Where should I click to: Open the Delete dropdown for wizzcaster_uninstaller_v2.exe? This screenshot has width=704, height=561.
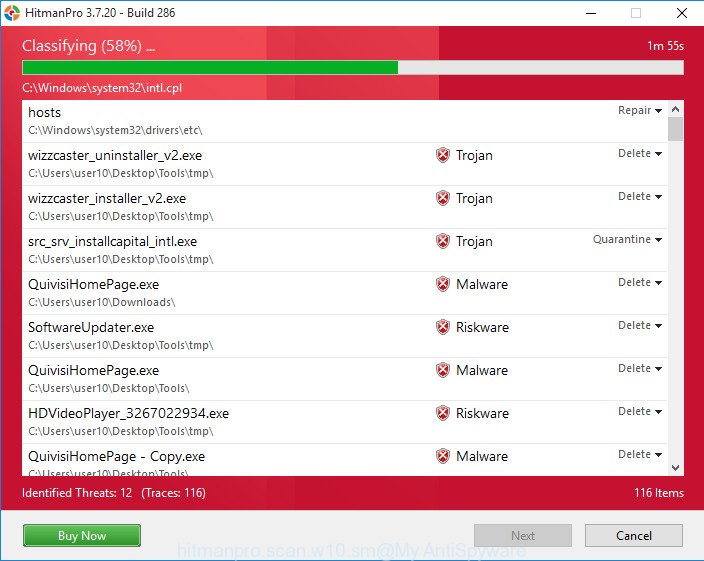pyautogui.click(x=640, y=153)
